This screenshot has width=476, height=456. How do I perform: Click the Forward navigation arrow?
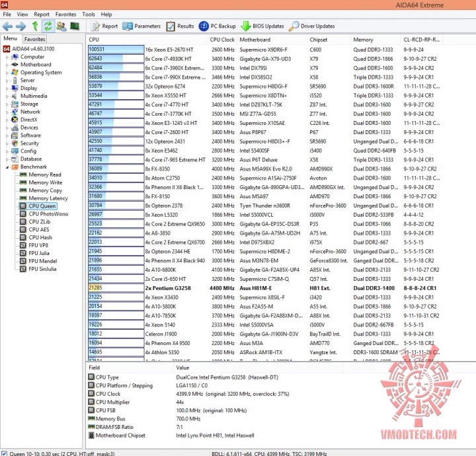(20, 26)
